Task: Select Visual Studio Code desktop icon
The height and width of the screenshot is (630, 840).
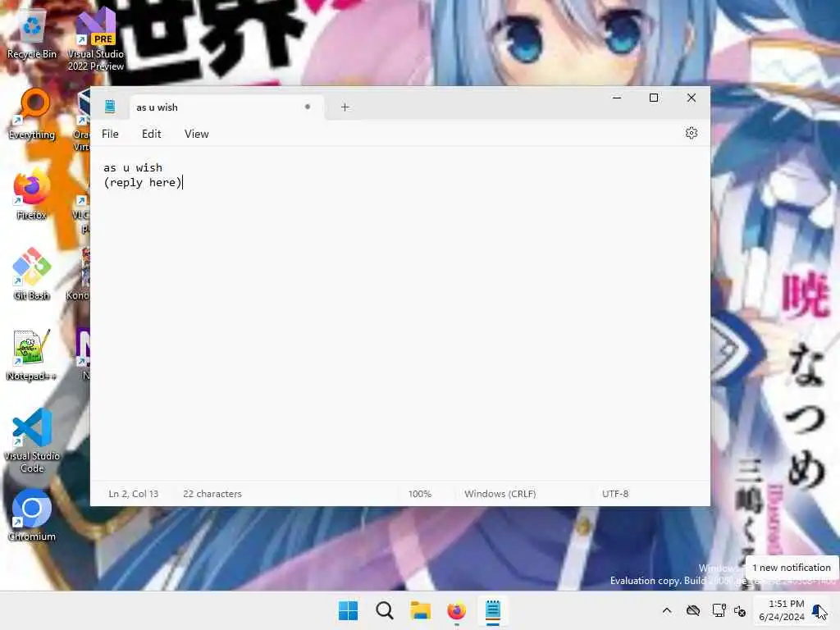Action: tap(32, 441)
